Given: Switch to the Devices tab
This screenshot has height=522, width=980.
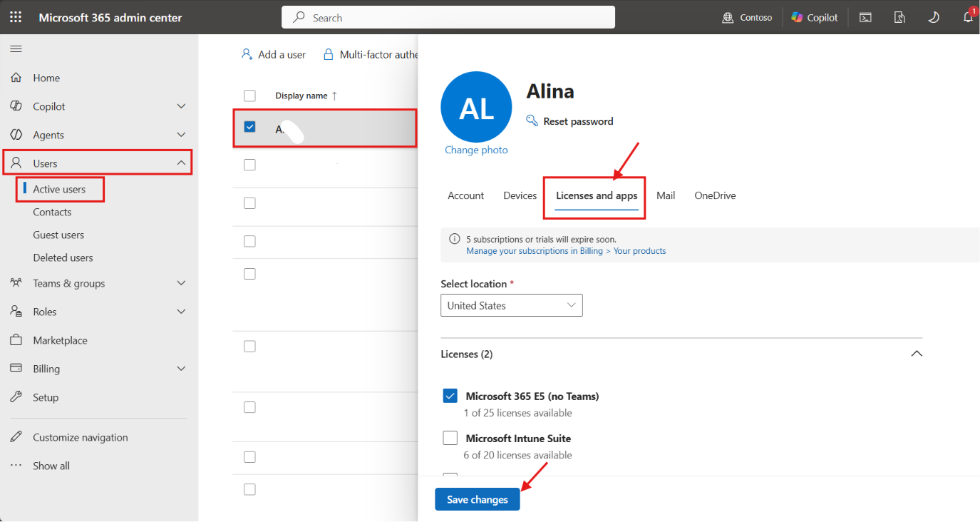Looking at the screenshot, I should [x=520, y=195].
